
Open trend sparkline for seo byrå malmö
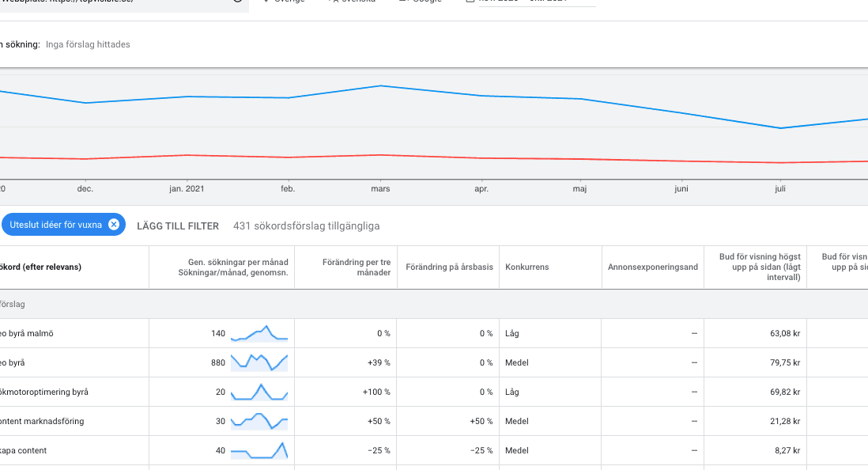point(259,333)
